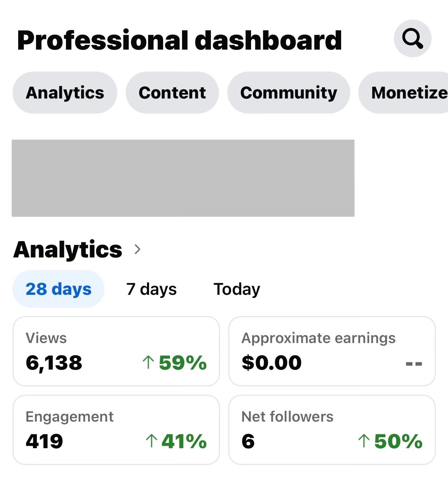Click the up arrow beside 41% engagement

[x=151, y=441]
